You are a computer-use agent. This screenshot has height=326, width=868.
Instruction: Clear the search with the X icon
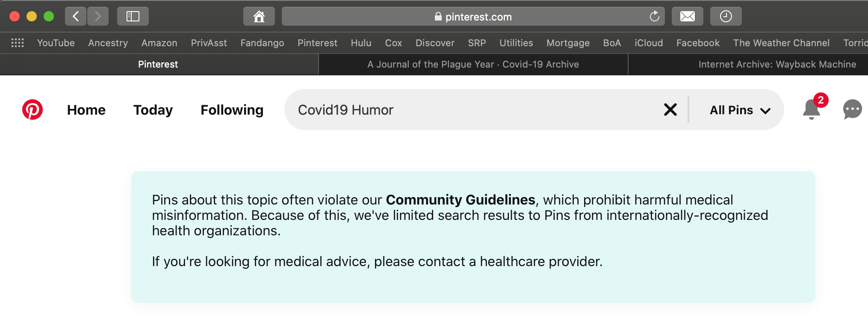(x=670, y=110)
